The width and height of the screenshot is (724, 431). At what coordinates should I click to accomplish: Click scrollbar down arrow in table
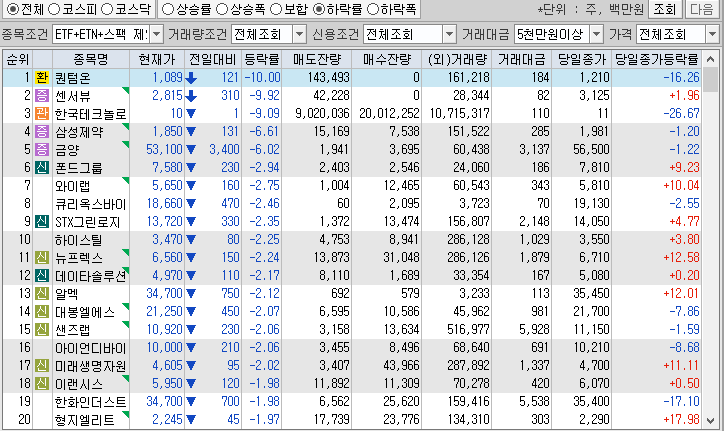point(711,420)
